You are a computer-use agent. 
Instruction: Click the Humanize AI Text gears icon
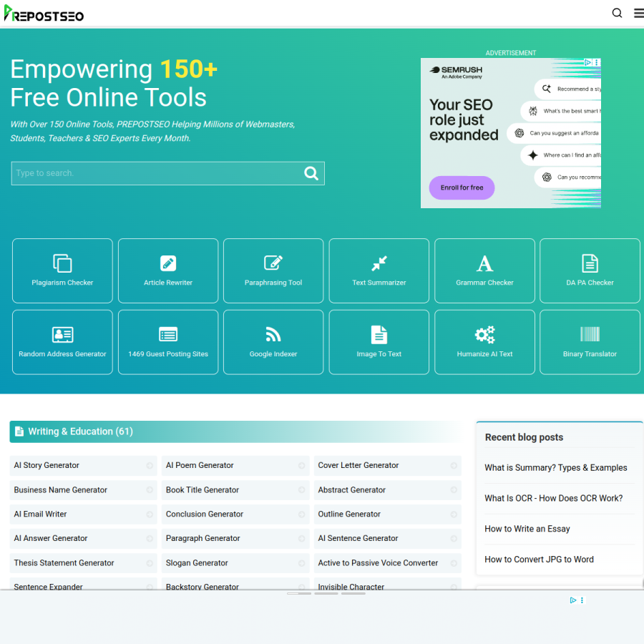tap(484, 335)
